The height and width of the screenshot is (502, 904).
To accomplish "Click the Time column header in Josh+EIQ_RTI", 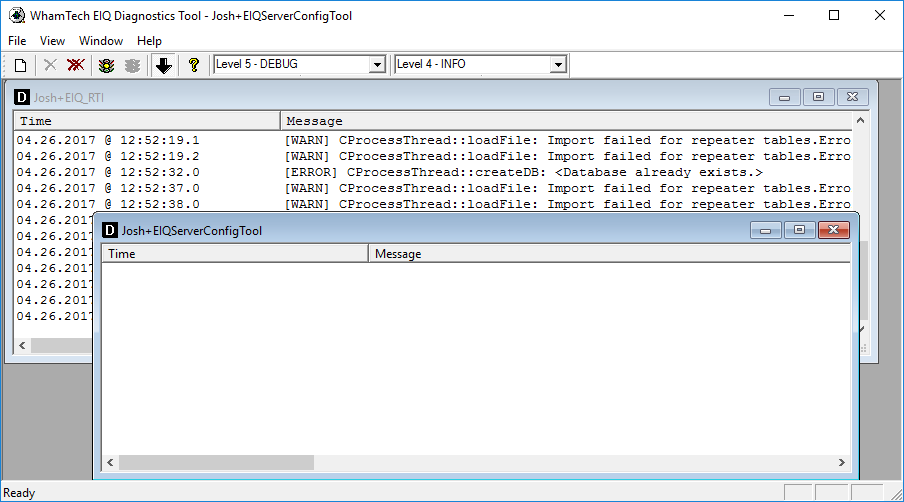I will tap(147, 121).
